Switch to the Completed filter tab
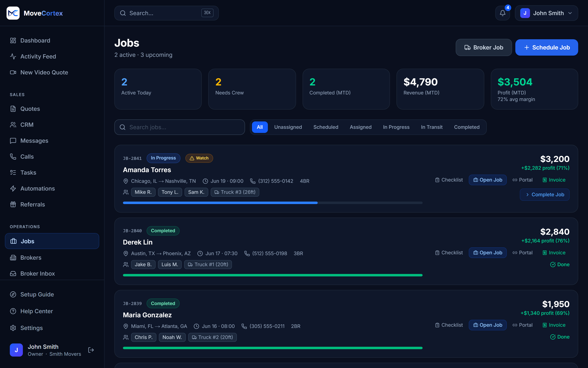Image resolution: width=588 pixels, height=368 pixels. point(467,127)
